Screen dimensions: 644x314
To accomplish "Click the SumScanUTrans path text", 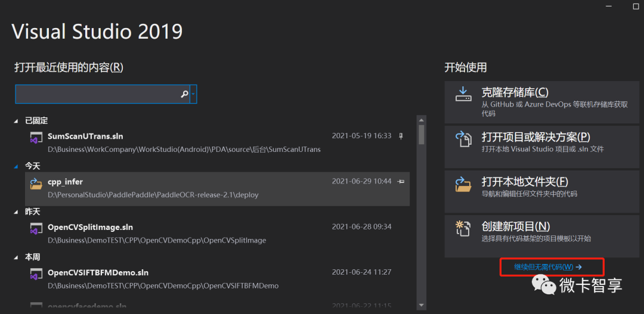I will point(184,150).
